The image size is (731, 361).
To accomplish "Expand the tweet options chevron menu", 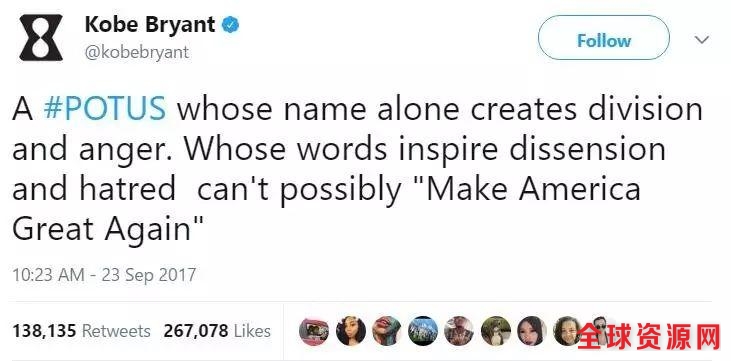I will [x=702, y=40].
